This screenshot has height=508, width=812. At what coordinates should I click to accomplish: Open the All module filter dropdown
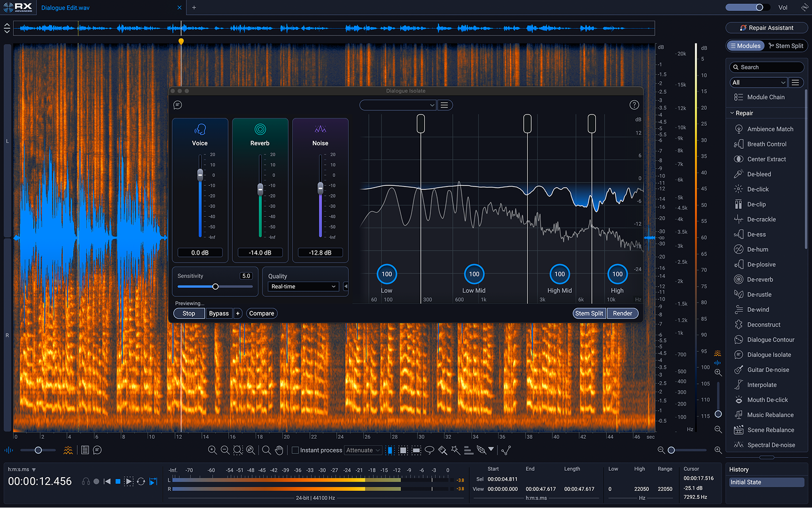pyautogui.click(x=758, y=82)
